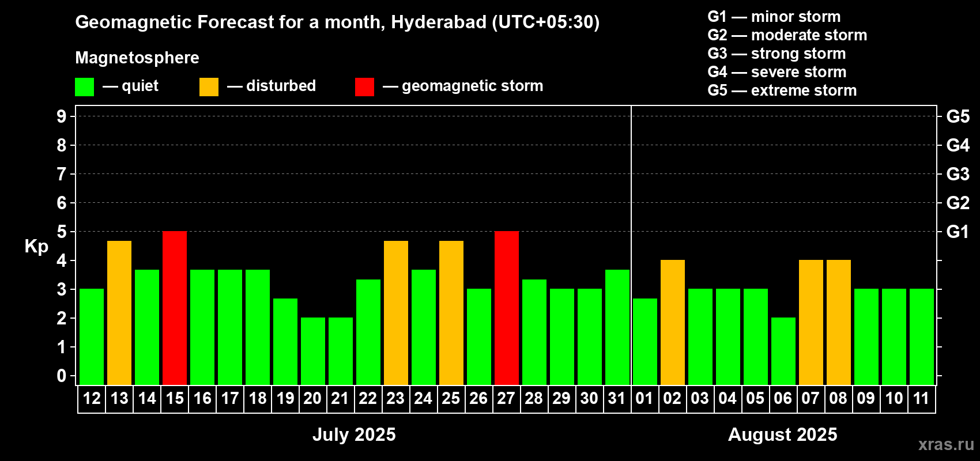Click the Geomagnetic Forecast chart title
Viewport: 980px width, 461px height.
pyautogui.click(x=337, y=22)
